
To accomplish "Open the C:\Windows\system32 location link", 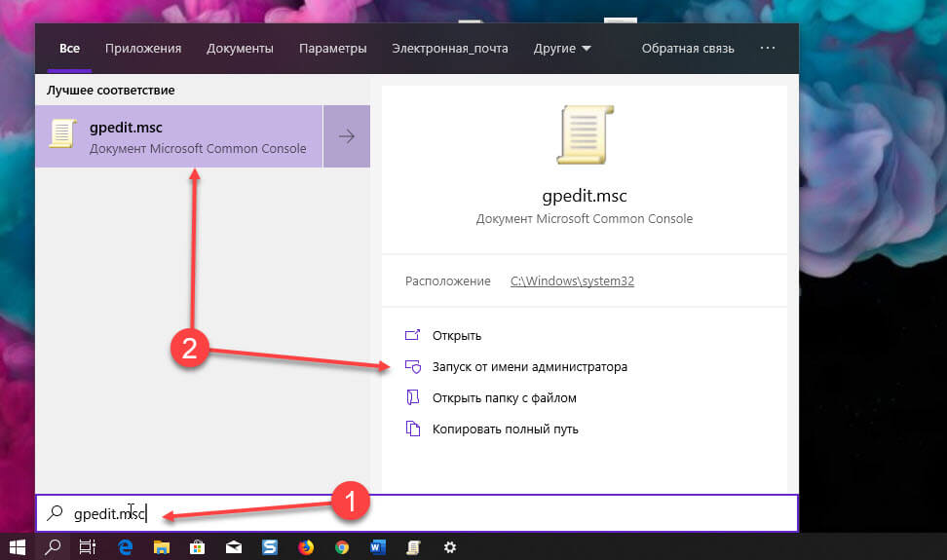I will pyautogui.click(x=572, y=281).
